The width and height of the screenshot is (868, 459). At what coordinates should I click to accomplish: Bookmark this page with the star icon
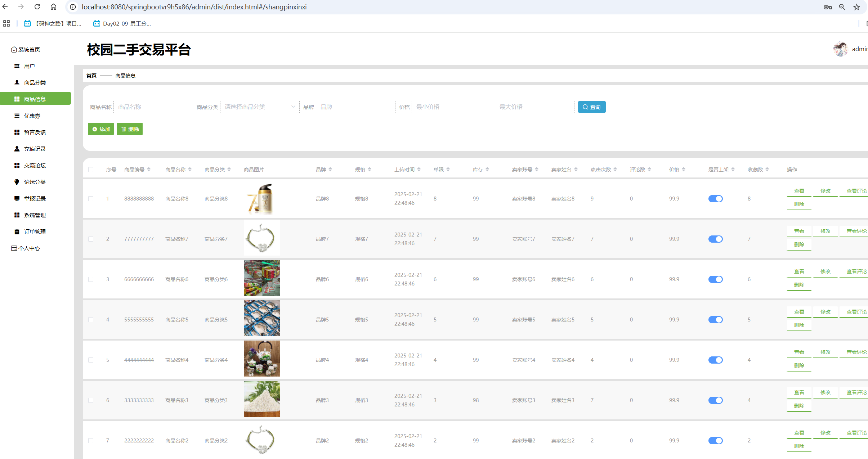[856, 7]
